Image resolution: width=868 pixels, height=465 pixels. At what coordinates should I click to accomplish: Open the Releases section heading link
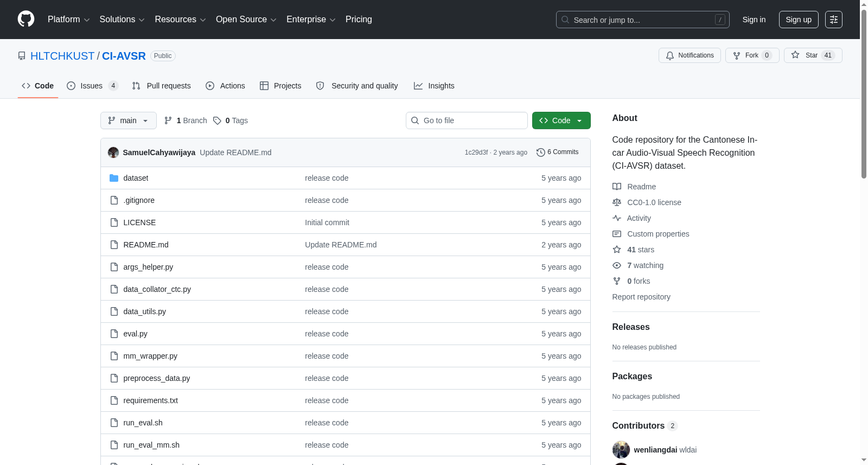(x=631, y=327)
